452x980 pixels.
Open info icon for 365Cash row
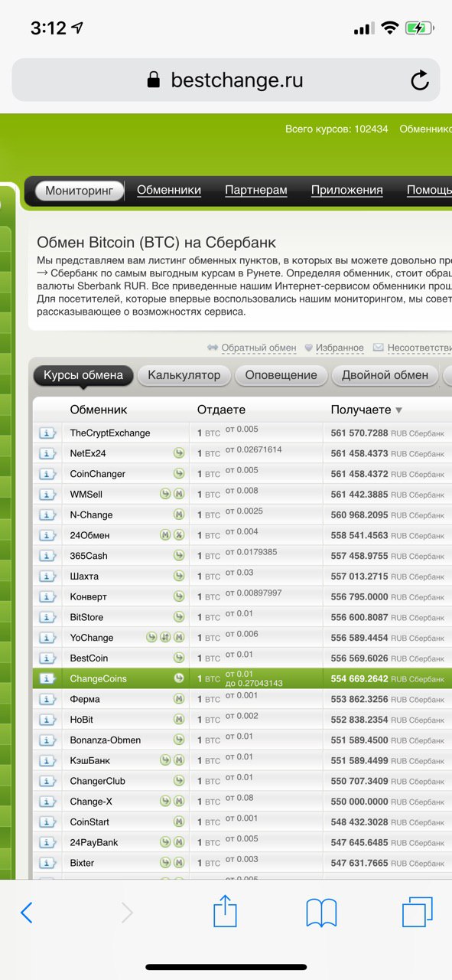[x=48, y=556]
